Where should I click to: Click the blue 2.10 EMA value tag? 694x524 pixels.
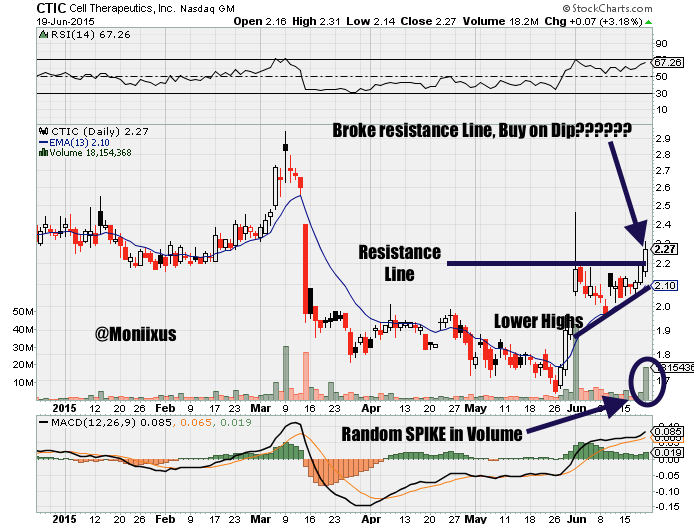tap(665, 285)
